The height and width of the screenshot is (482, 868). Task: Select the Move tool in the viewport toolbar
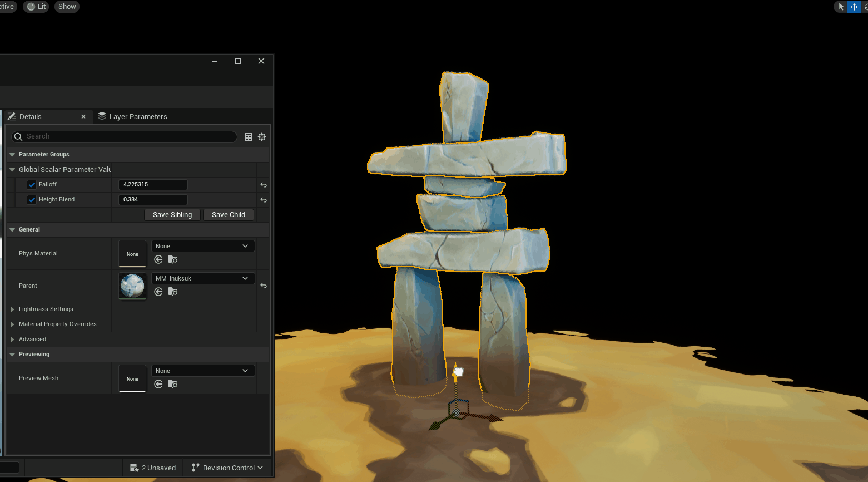tap(854, 6)
